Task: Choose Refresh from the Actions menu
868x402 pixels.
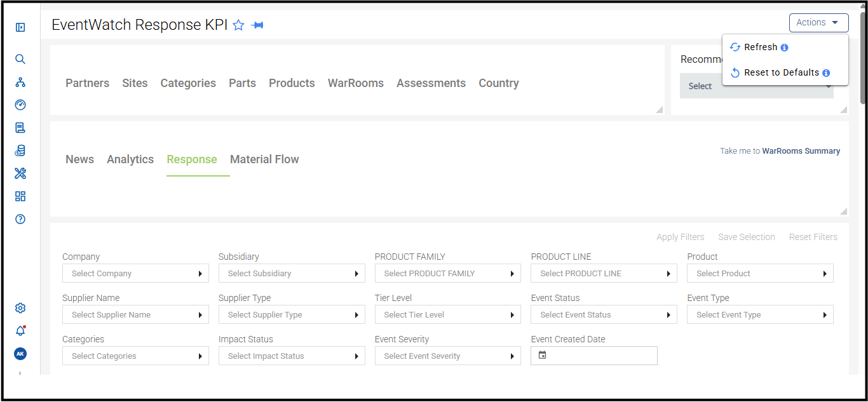Action: (760, 47)
